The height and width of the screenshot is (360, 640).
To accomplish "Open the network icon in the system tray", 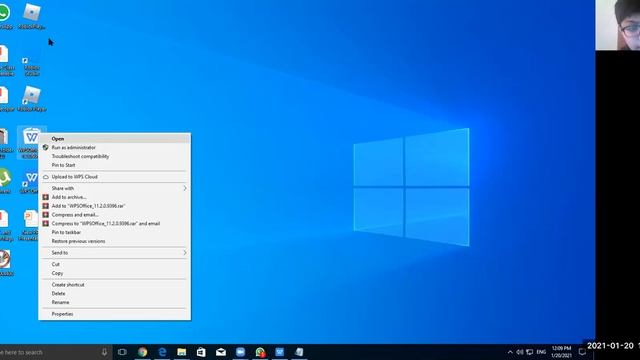I will pos(530,352).
